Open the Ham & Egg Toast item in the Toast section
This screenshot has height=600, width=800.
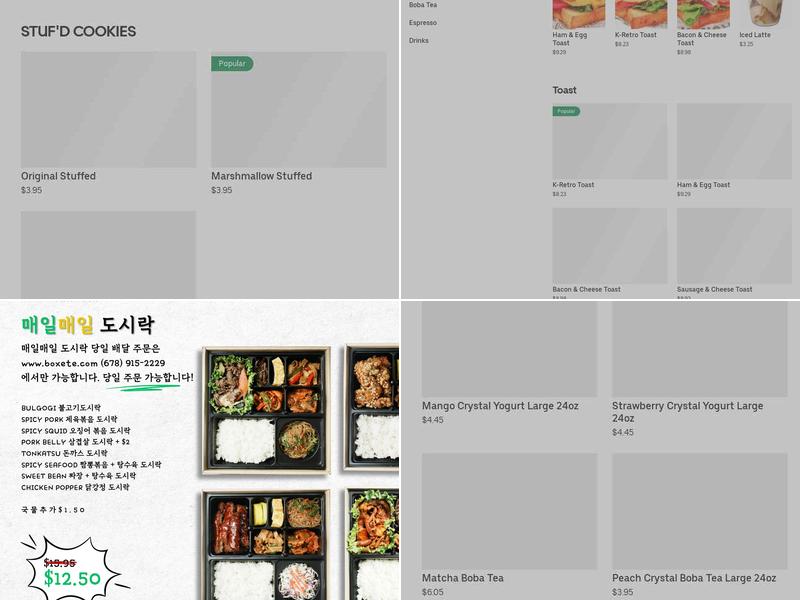734,151
